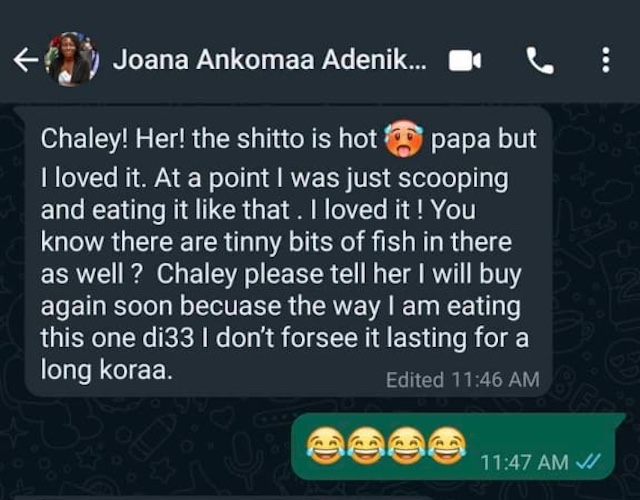
Task: Select the shitto message bubble
Action: click(x=288, y=251)
